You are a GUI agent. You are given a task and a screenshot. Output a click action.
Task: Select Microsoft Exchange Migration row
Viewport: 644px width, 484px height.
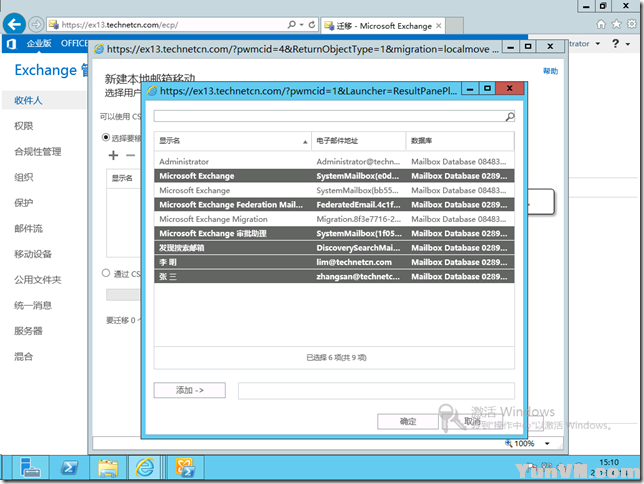pos(334,219)
